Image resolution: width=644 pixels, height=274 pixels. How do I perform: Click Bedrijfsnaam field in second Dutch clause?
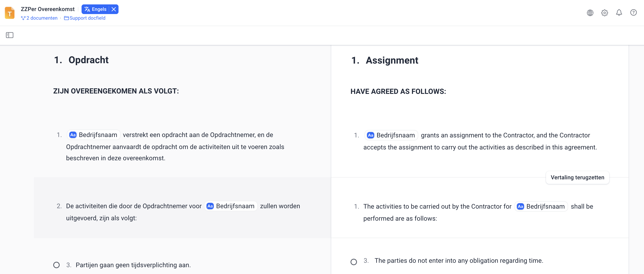point(231,206)
